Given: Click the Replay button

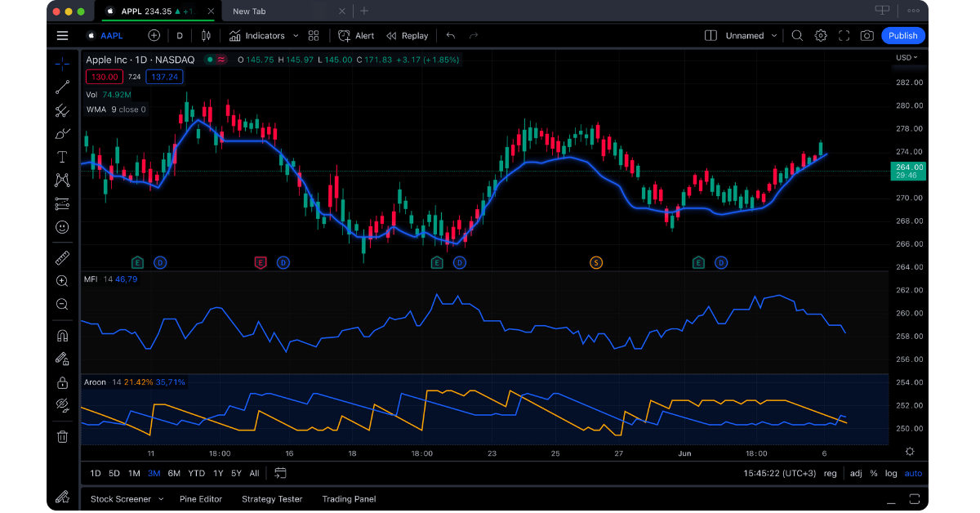Looking at the screenshot, I should [408, 36].
